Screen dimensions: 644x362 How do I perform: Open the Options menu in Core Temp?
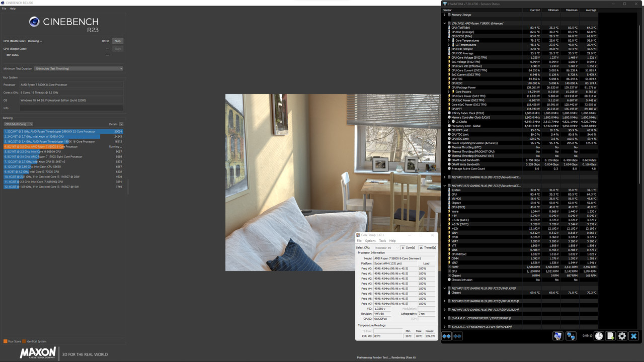coord(371,240)
